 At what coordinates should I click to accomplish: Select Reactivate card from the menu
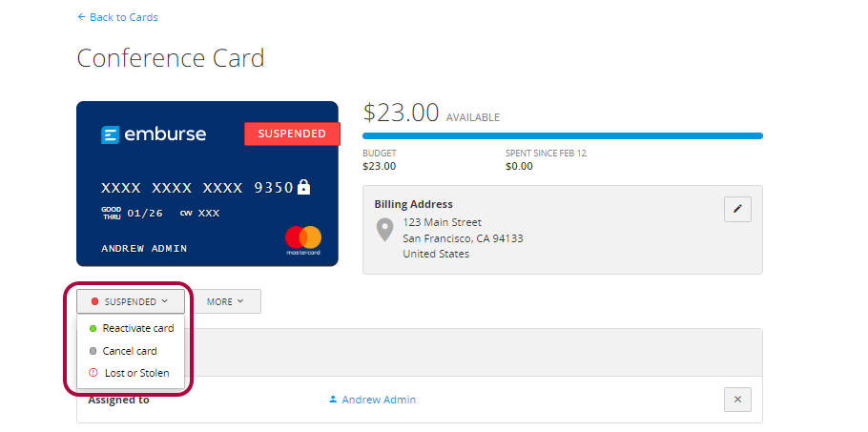(x=137, y=328)
